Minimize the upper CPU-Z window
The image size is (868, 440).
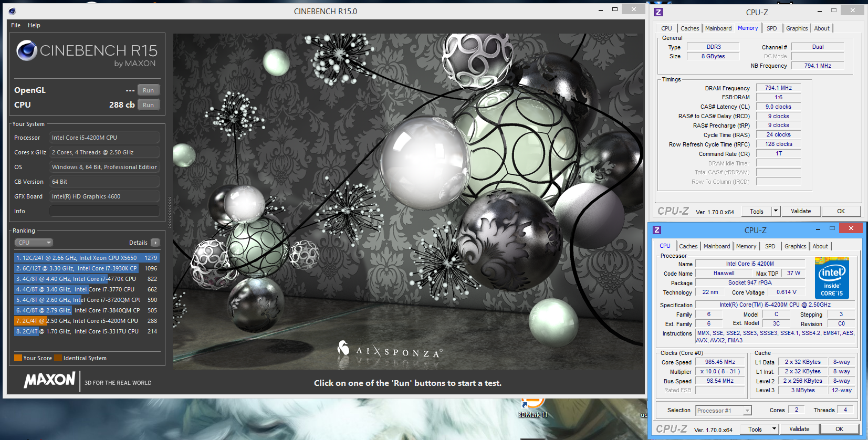[820, 11]
